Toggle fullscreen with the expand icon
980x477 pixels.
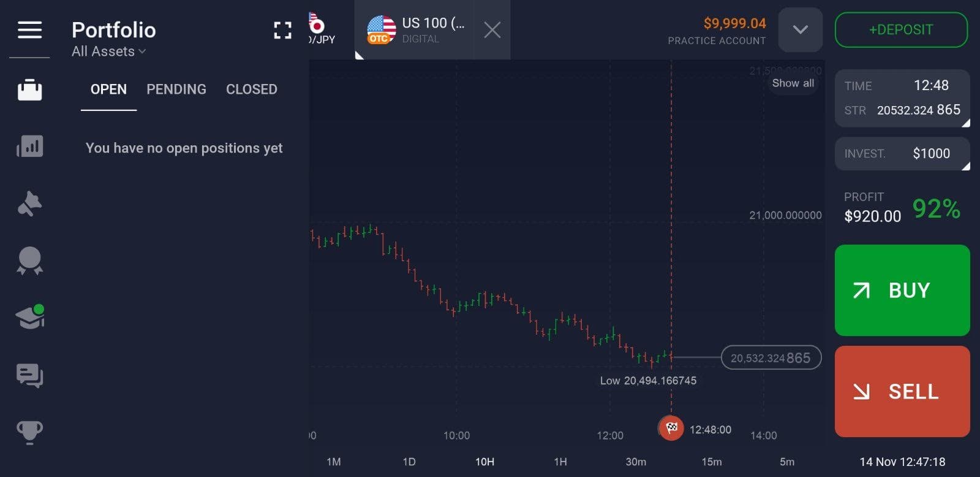(x=282, y=29)
